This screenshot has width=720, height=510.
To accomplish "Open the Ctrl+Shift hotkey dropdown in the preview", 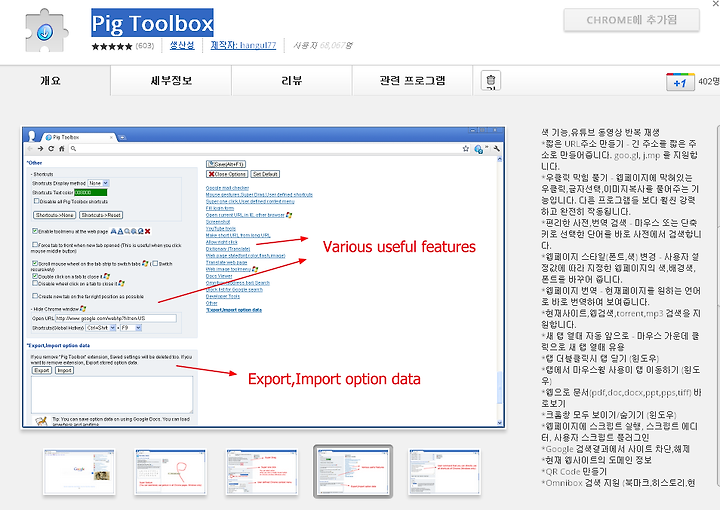I will tap(101, 328).
